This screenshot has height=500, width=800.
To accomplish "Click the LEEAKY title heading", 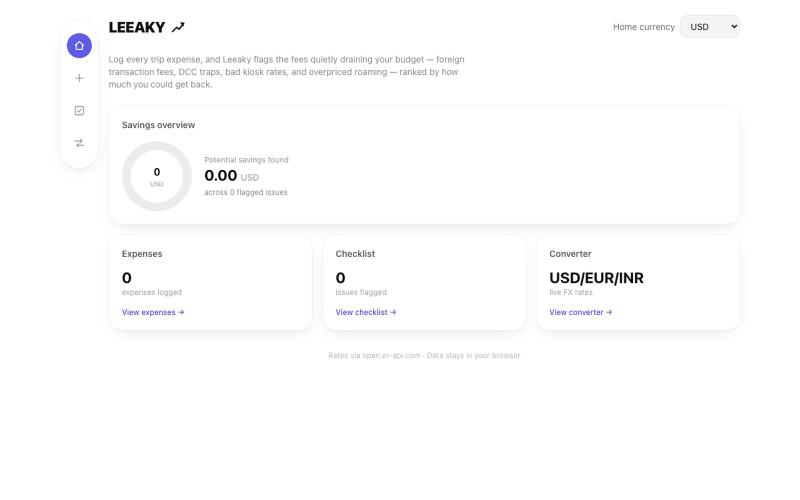I will pyautogui.click(x=137, y=27).
